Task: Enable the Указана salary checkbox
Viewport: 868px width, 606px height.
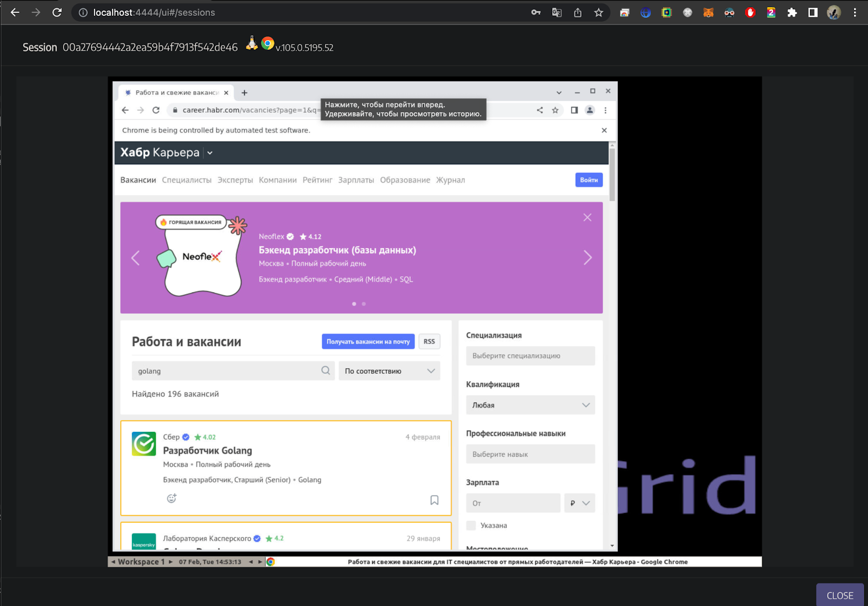Action: coord(471,525)
